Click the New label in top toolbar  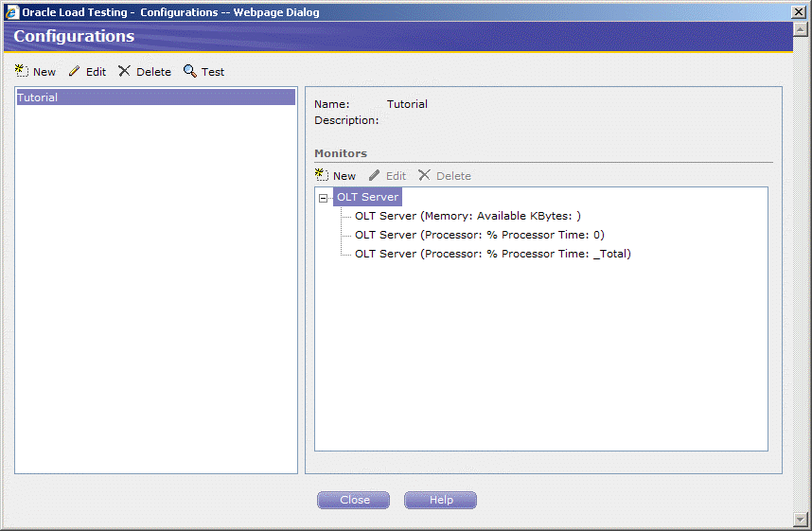[44, 72]
